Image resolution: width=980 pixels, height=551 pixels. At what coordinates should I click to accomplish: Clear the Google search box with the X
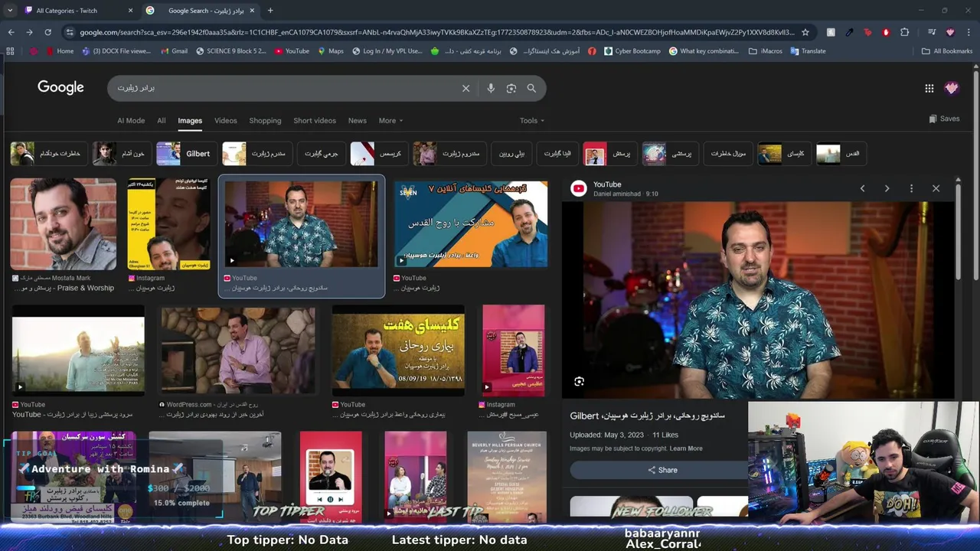tap(465, 88)
